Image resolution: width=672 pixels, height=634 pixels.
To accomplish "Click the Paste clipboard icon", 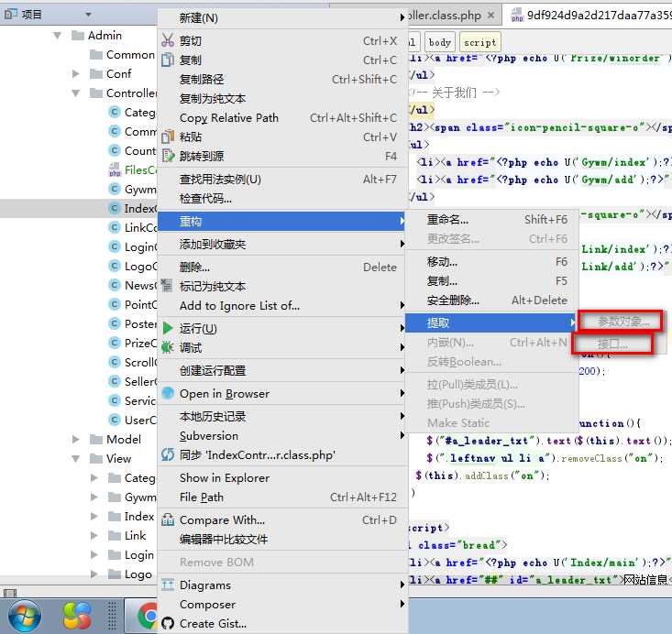I will coord(168,137).
